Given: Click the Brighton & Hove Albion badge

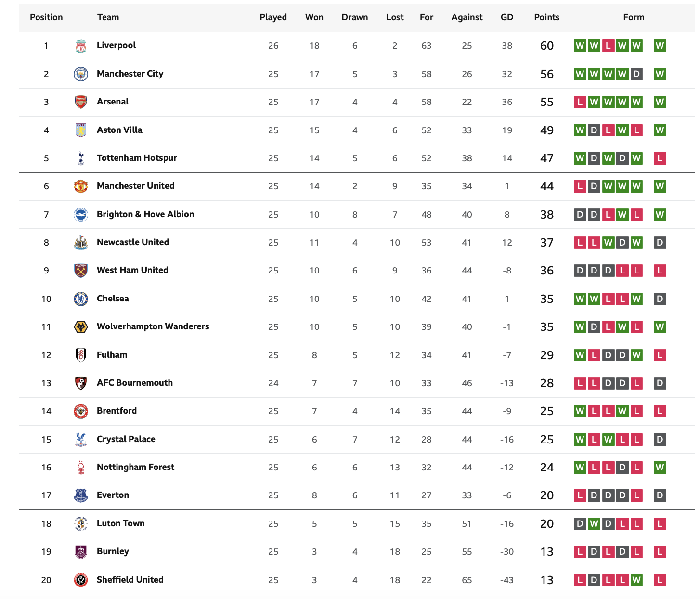Looking at the screenshot, I should tap(81, 215).
